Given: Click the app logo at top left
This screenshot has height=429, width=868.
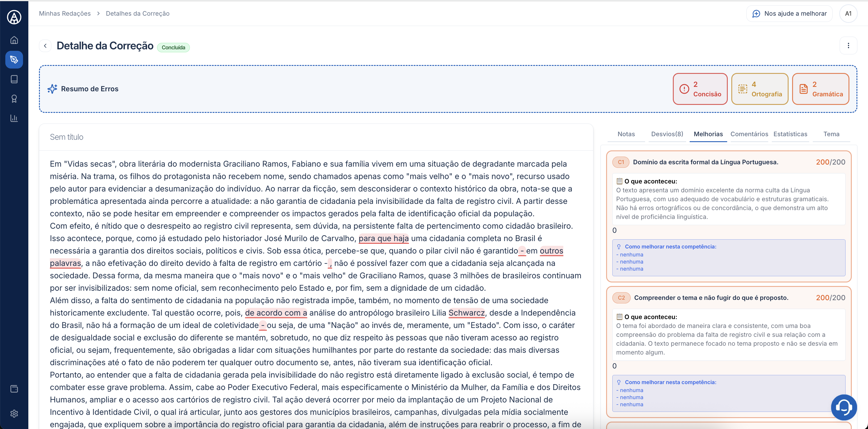Looking at the screenshot, I should [14, 17].
